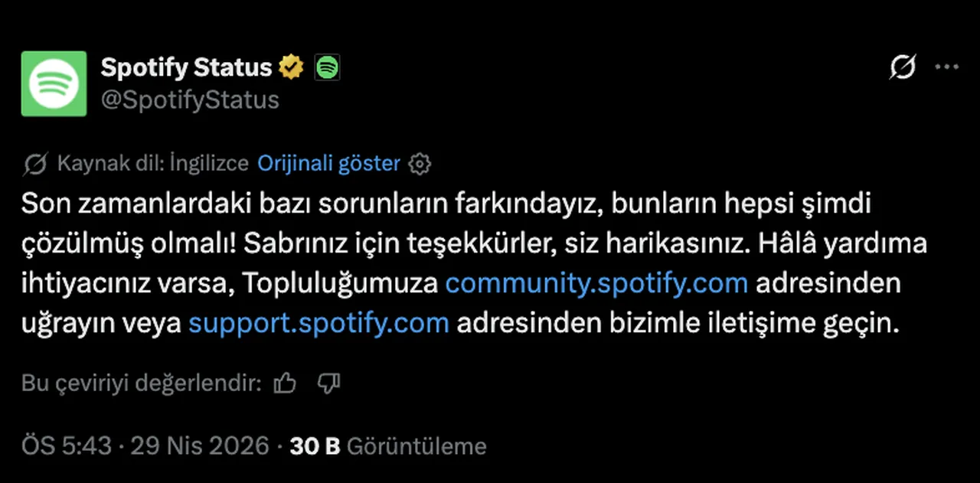Click 'Bu çeviriyi değerlendir' text
Screen dimensions: 980x483
point(140,383)
